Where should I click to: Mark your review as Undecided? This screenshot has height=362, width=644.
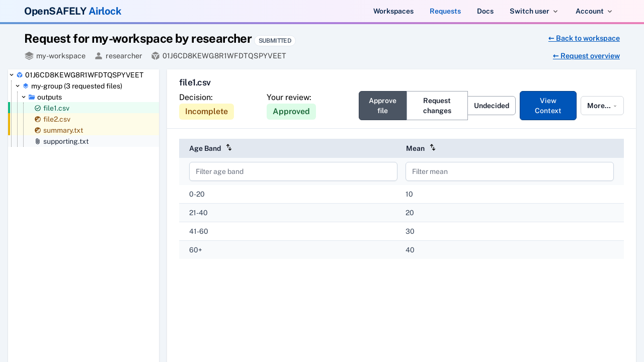(x=491, y=106)
